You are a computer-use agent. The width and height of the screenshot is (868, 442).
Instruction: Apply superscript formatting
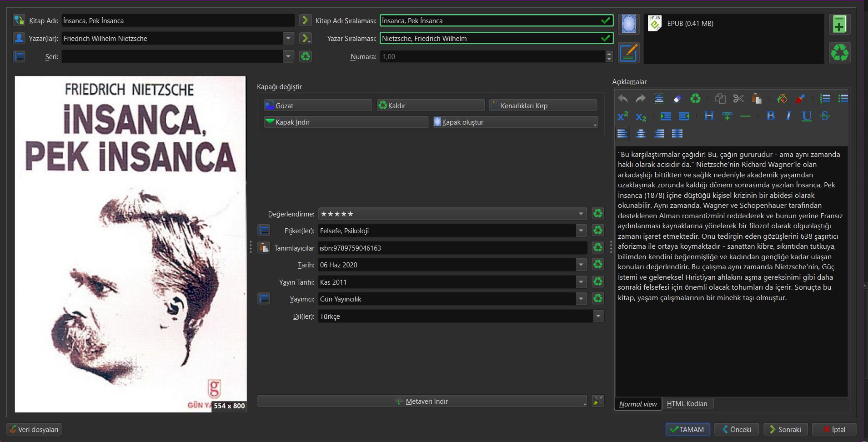coord(623,116)
